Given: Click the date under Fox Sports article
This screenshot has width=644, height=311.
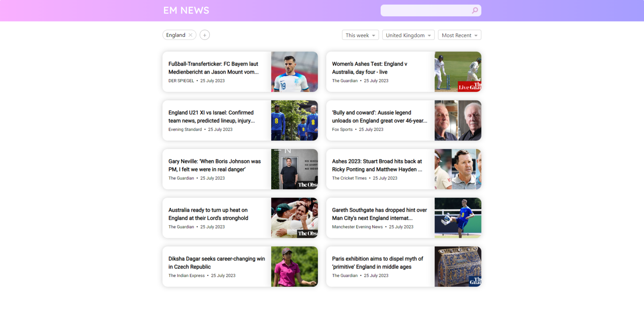Looking at the screenshot, I should click(x=371, y=129).
